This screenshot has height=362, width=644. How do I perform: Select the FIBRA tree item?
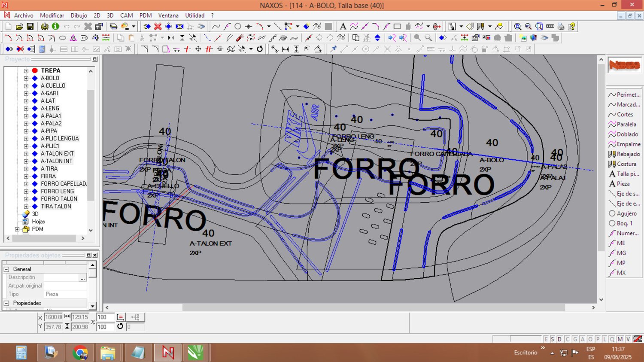point(48,176)
